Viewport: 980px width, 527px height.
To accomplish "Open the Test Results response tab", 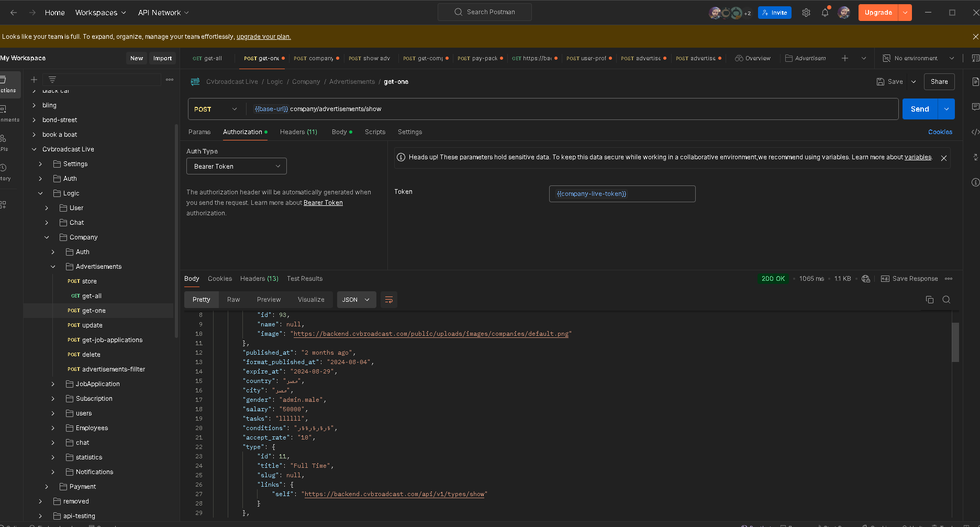I will (305, 279).
